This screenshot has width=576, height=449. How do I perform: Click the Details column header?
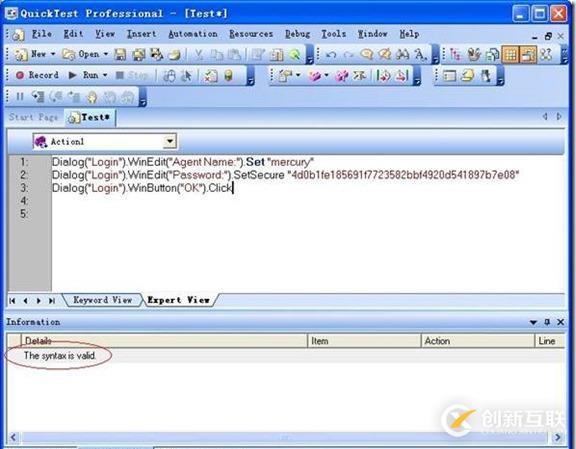[x=164, y=341]
